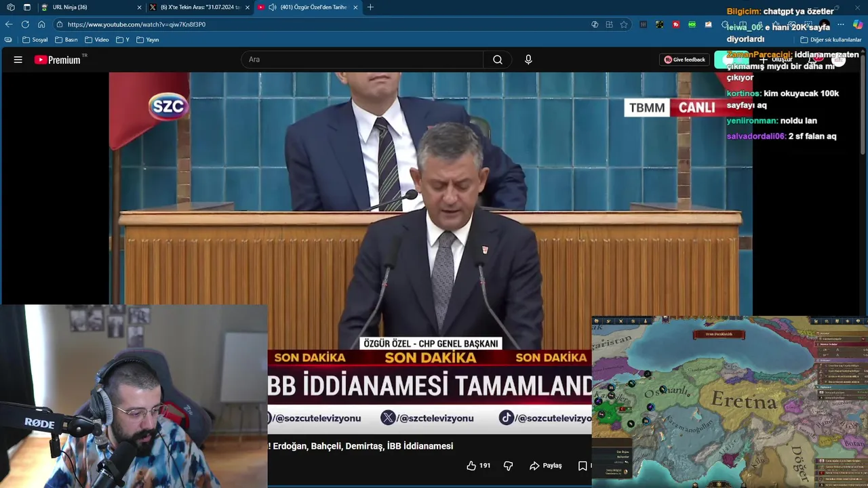Reload the current page
This screenshot has height=488, width=868.
point(25,24)
